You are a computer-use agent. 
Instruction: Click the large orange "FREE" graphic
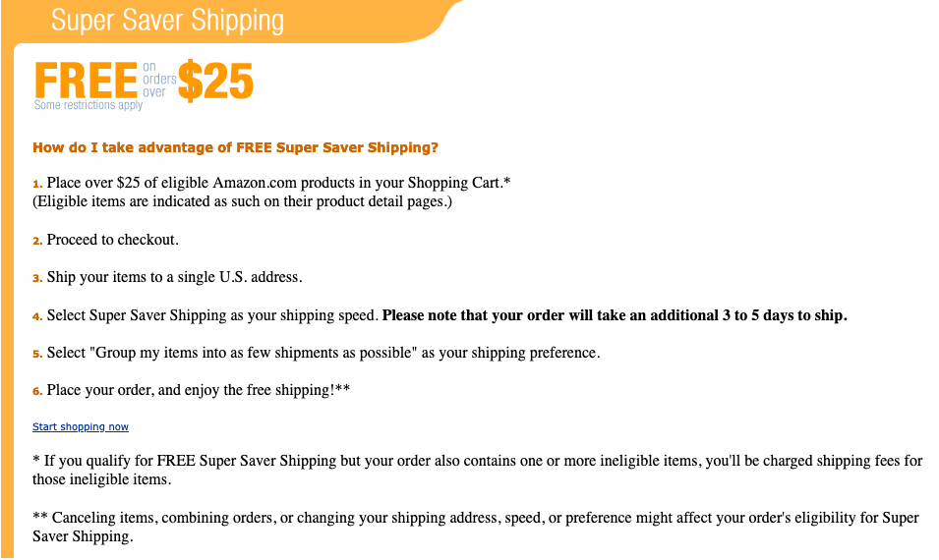87,81
